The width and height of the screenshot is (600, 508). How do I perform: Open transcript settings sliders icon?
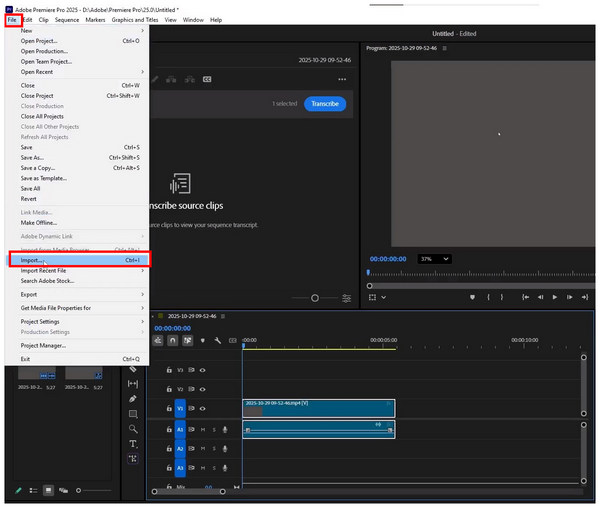click(x=346, y=298)
